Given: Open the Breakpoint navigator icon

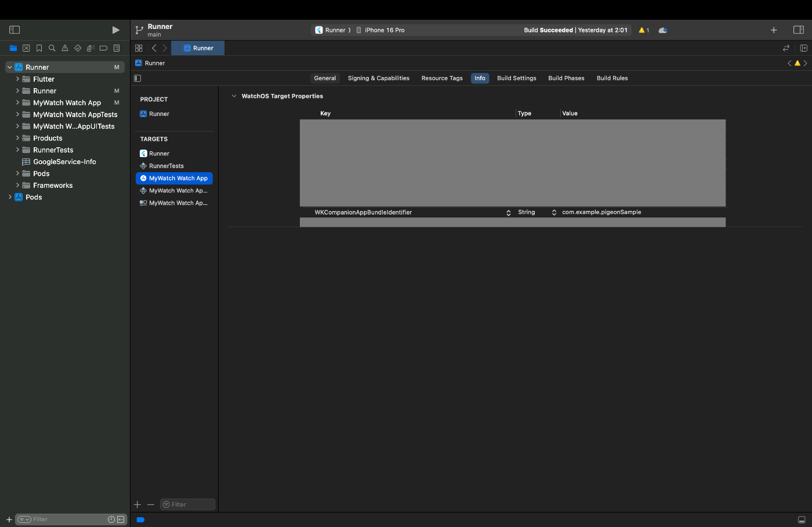Looking at the screenshot, I should coord(103,48).
